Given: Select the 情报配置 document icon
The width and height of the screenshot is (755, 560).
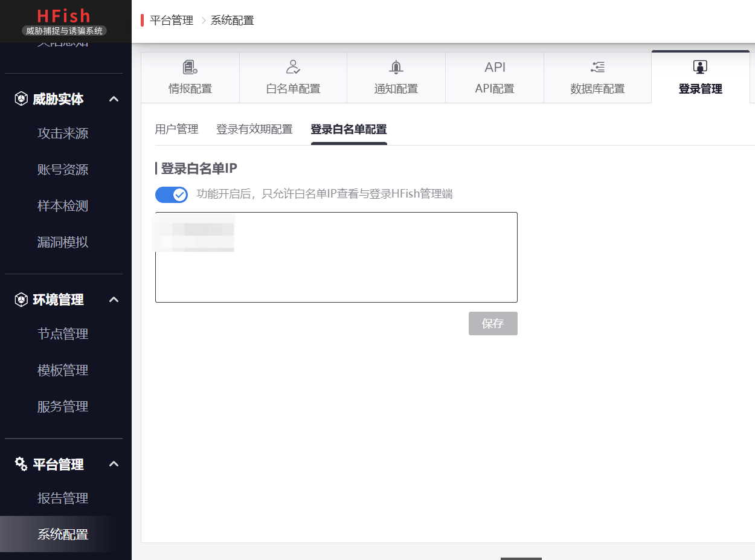Looking at the screenshot, I should click(190, 66).
